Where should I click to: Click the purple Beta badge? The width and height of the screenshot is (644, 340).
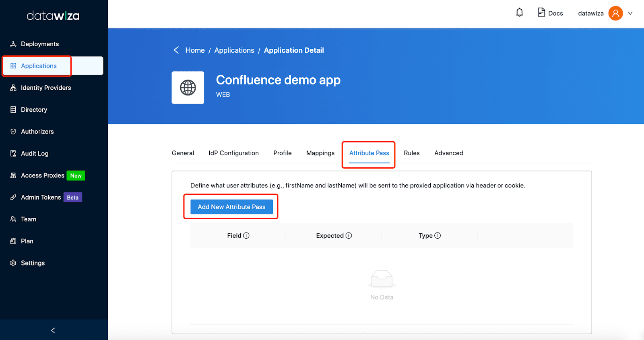coord(73,198)
